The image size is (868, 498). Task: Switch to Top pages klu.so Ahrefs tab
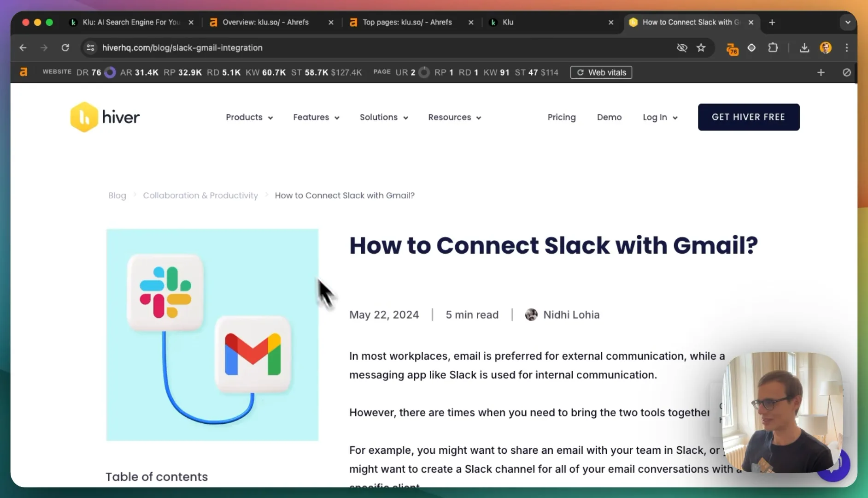pyautogui.click(x=411, y=22)
